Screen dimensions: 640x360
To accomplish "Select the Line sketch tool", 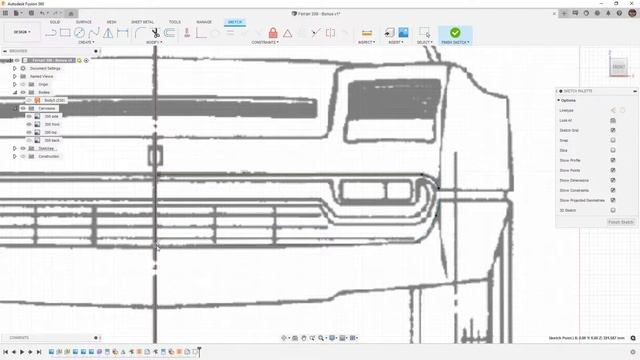I will (x=51, y=33).
